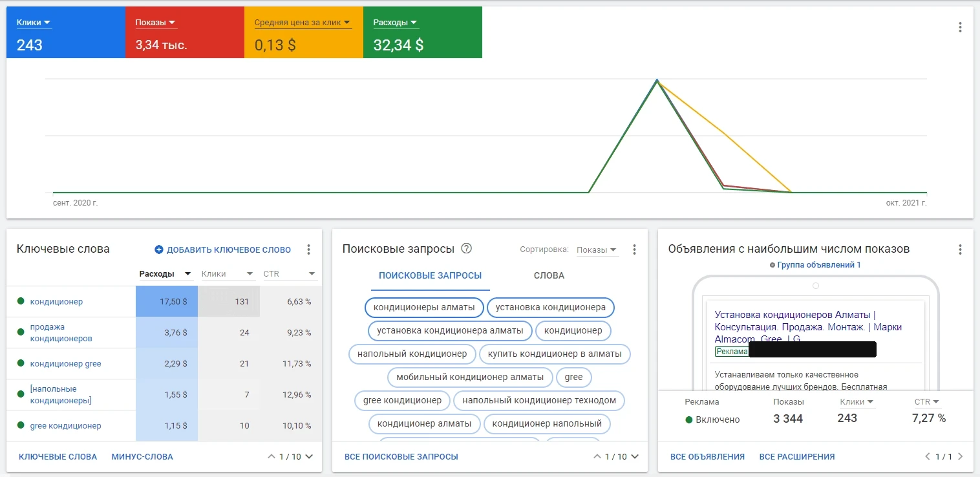Open the Расходы metric dropdown in green tile

[x=396, y=23]
